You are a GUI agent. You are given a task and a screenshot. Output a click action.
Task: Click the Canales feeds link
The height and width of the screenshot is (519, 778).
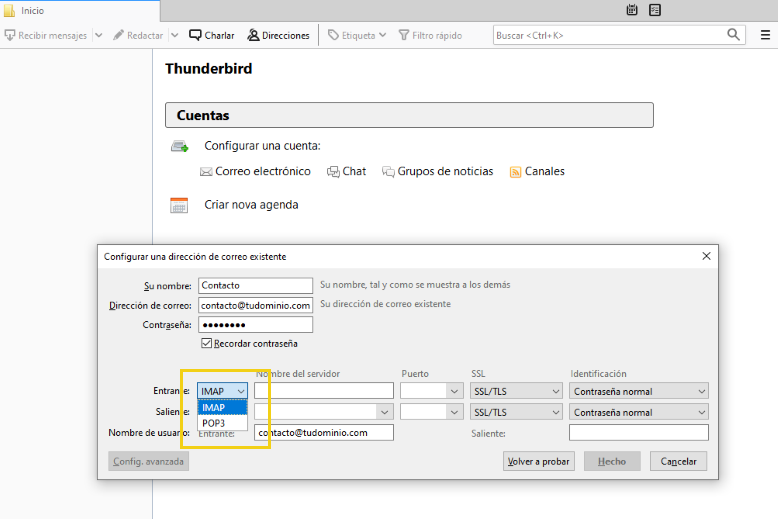(537, 171)
